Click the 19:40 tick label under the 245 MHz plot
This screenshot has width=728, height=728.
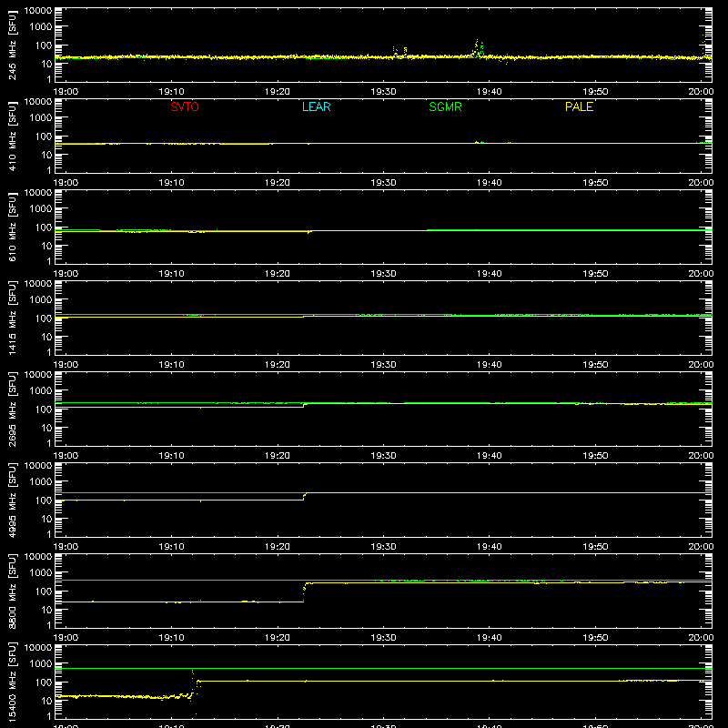(489, 92)
